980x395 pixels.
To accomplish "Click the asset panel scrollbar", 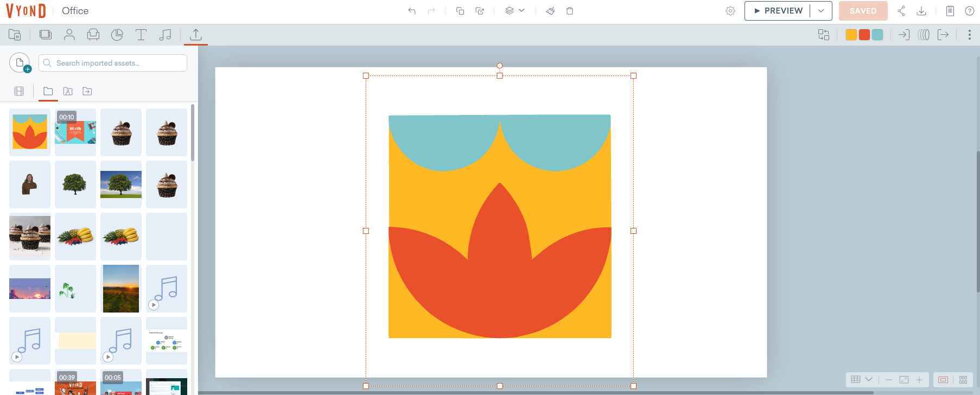I will 193,132.
